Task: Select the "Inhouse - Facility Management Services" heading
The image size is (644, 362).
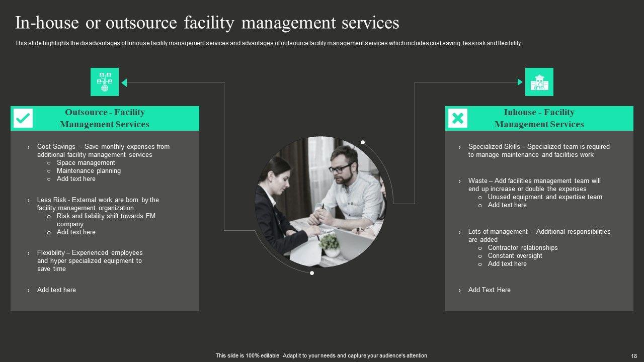Action: [539, 118]
